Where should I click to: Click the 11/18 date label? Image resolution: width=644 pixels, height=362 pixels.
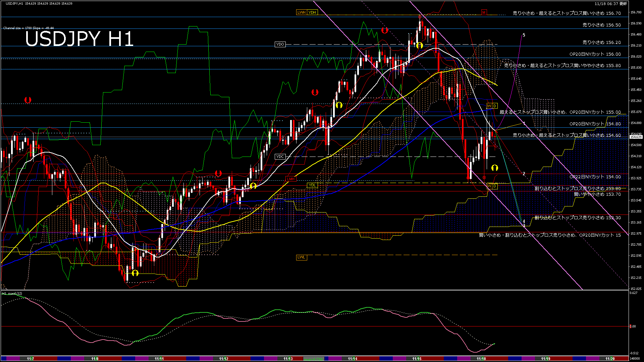pos(481,359)
